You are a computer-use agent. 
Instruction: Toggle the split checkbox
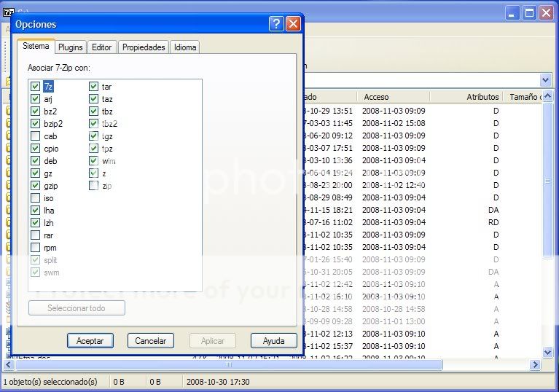(x=35, y=260)
